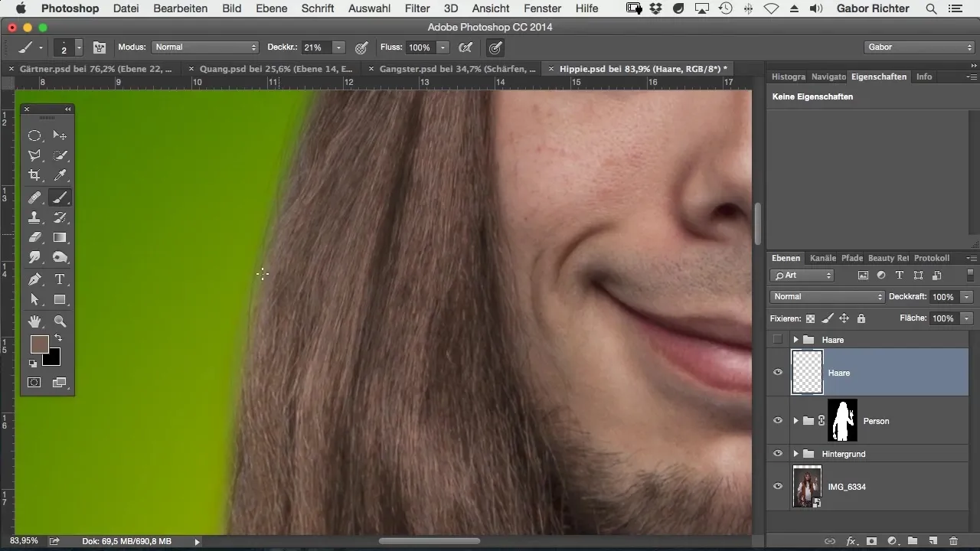Open the Ebene menu

click(x=271, y=8)
